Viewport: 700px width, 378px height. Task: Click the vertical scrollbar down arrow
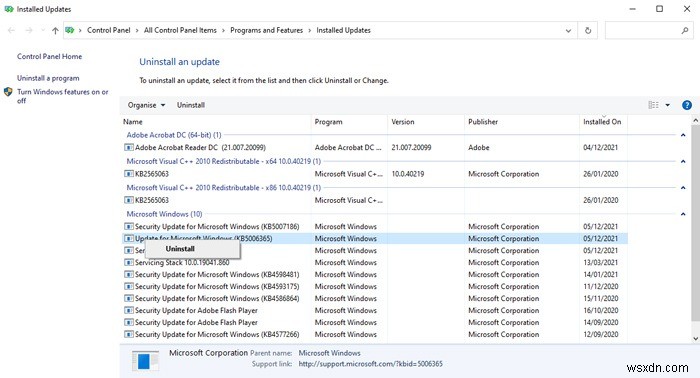[x=695, y=339]
